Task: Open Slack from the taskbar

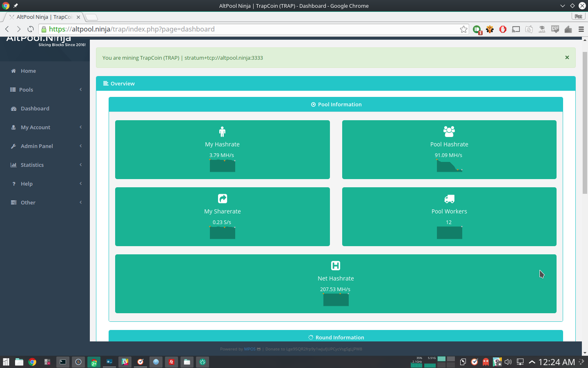Action: (125, 362)
